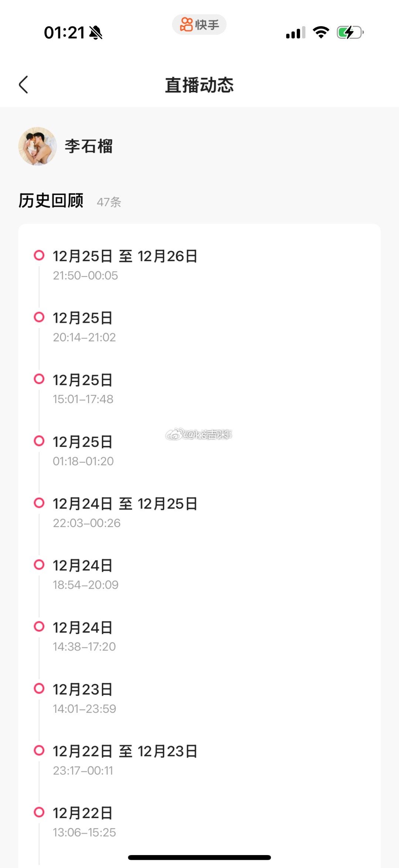This screenshot has height=868, width=399.
Task: Tap the back arrow icon
Action: (24, 85)
